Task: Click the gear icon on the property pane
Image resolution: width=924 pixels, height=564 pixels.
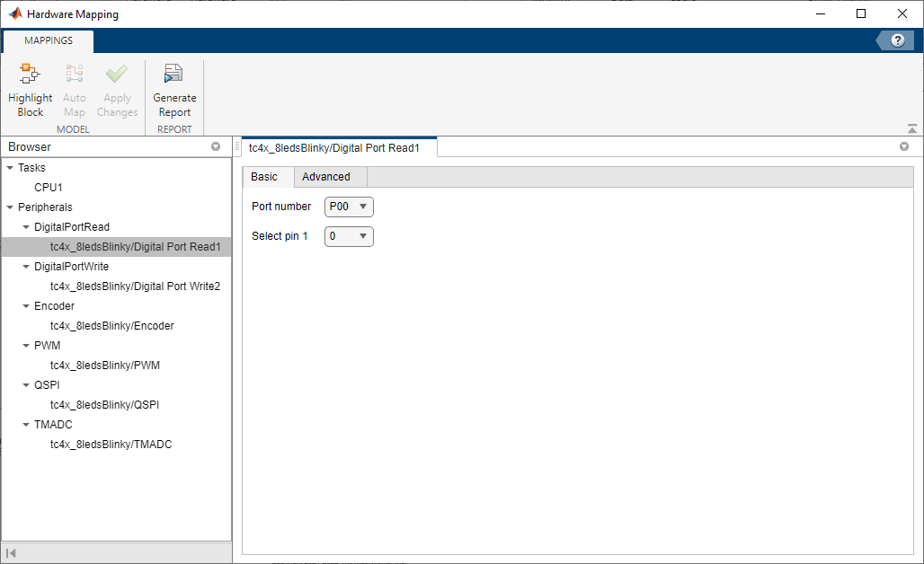Action: pyautogui.click(x=904, y=145)
